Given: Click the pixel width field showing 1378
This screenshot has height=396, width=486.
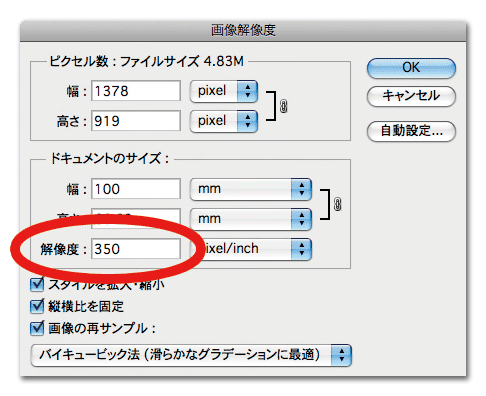Looking at the screenshot, I should [x=136, y=91].
